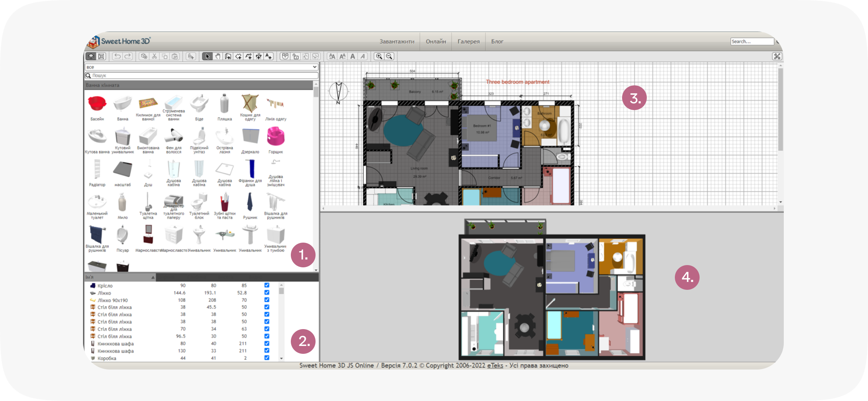This screenshot has height=401, width=868.
Task: Hide the Коробка item via checkbox
Action: (x=267, y=358)
